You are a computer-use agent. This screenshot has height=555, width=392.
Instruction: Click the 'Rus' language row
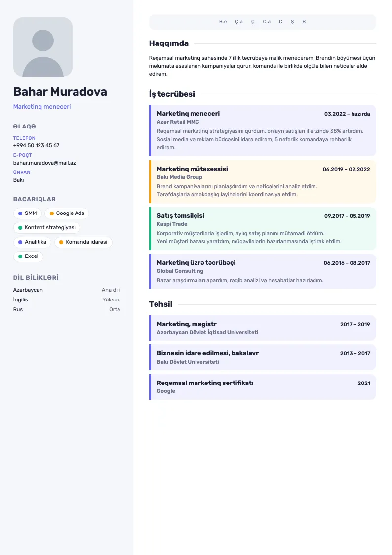point(67,309)
